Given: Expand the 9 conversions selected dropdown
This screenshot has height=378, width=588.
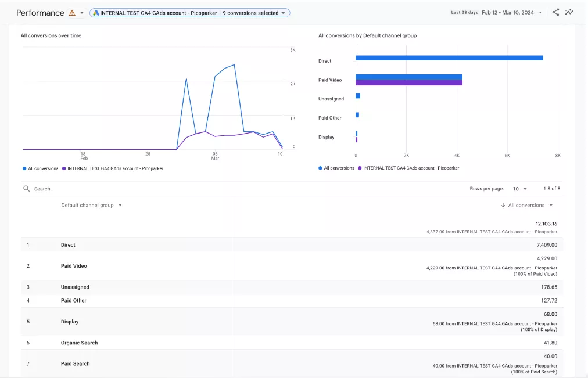Looking at the screenshot, I should [254, 13].
